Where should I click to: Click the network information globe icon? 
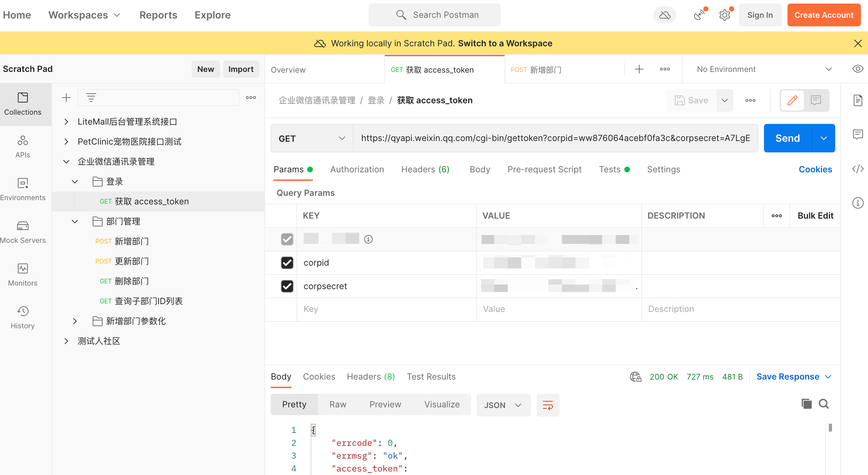point(636,377)
